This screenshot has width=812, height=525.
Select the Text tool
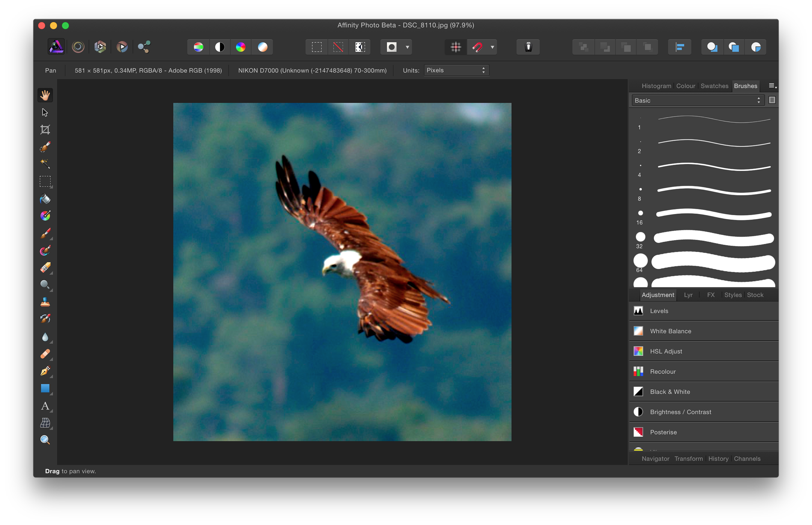[x=45, y=406]
